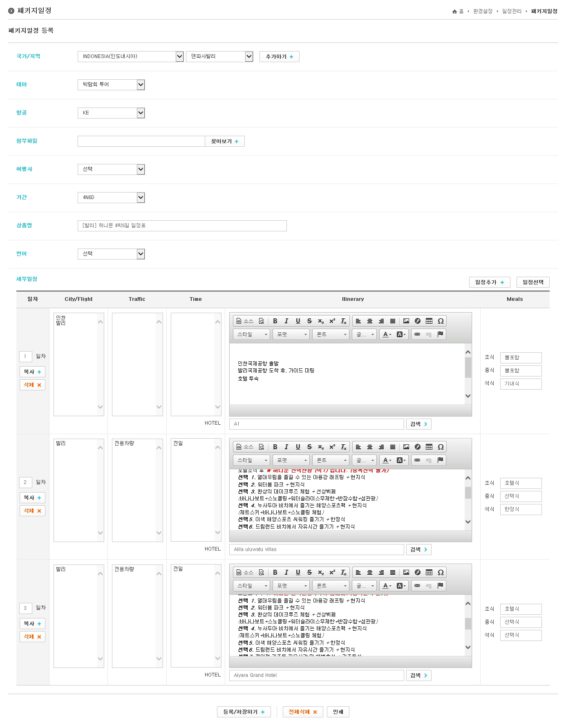Click italic icon in day 2 itinerary editor
The height and width of the screenshot is (728, 566).
pyautogui.click(x=286, y=447)
